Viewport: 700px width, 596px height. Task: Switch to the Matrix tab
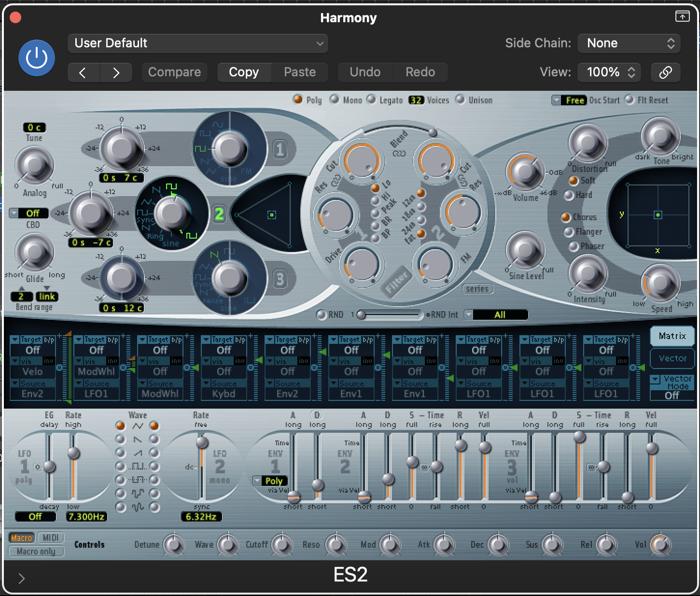point(672,336)
